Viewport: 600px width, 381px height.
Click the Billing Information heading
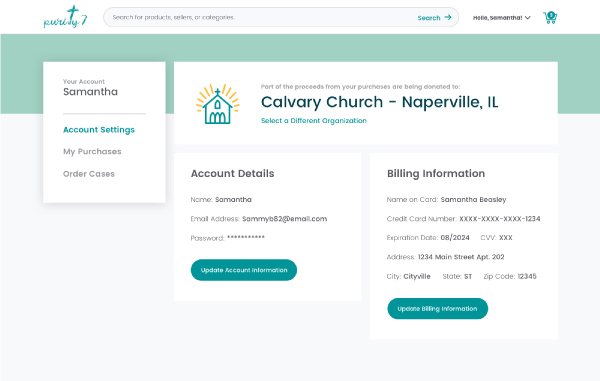[x=436, y=174]
